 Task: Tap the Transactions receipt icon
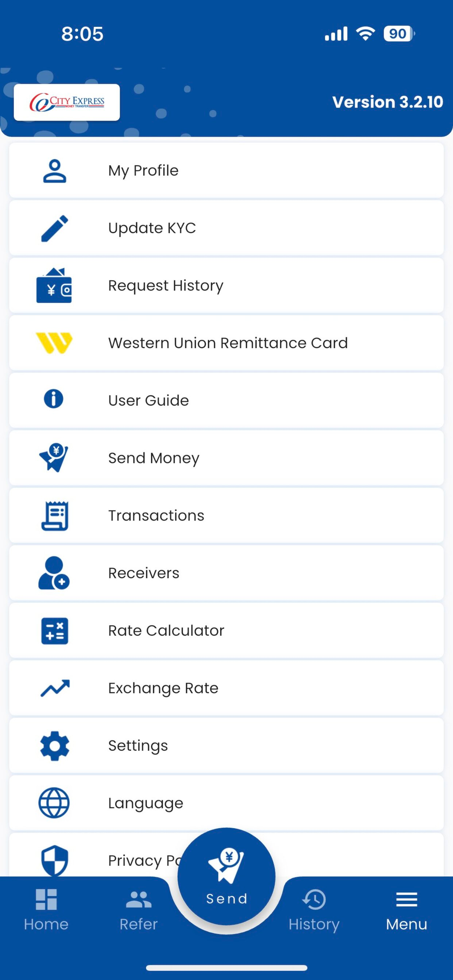point(54,516)
